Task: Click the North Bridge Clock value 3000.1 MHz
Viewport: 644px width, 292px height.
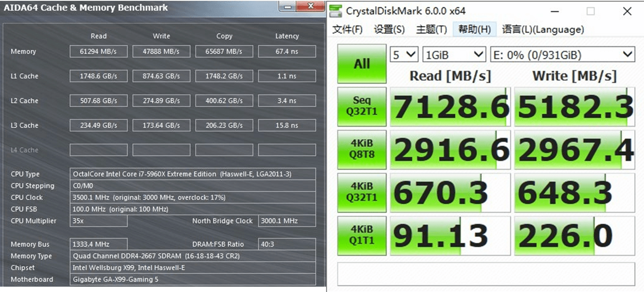Action: (287, 221)
